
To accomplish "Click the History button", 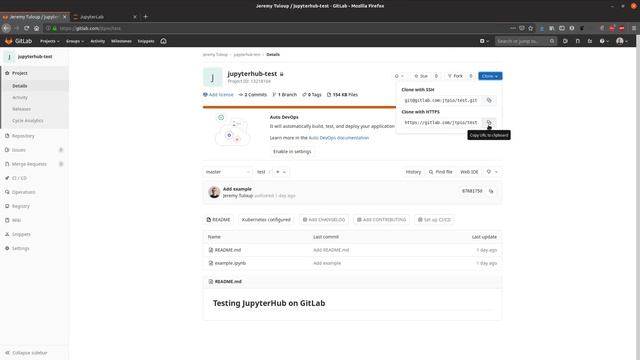I will [x=413, y=172].
